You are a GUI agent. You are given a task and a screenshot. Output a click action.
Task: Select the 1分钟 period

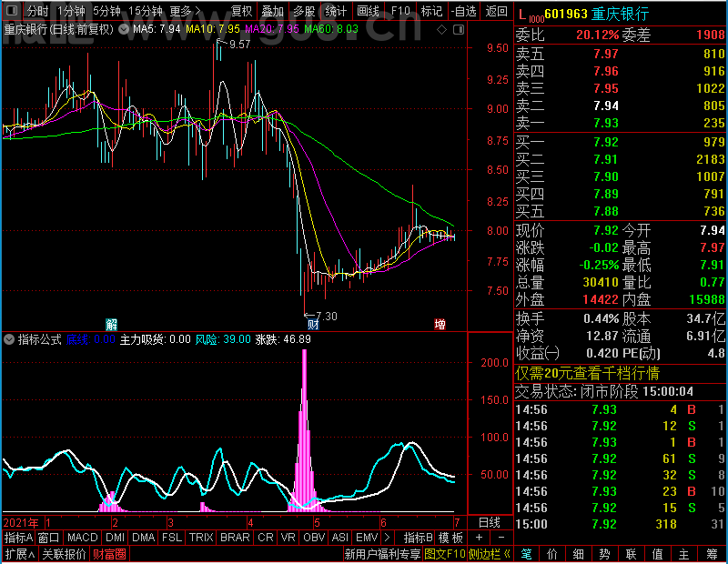click(71, 11)
